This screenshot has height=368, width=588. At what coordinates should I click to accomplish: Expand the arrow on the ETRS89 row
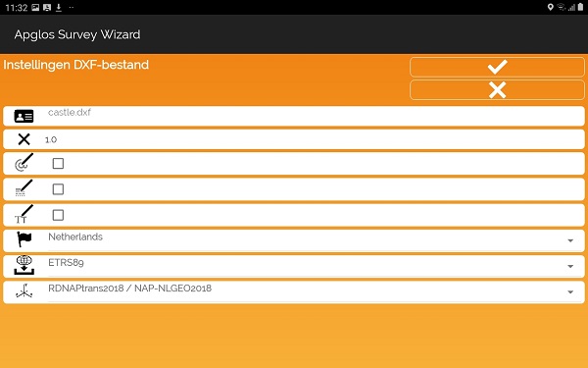570,266
